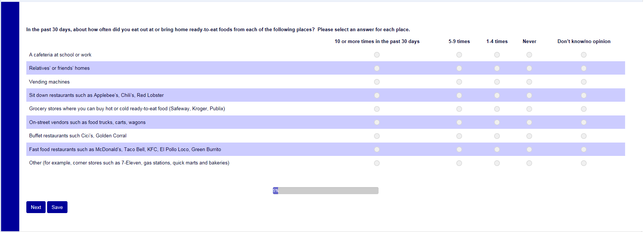Select 'Never' for On-street vendors row
This screenshot has width=644, height=232.
click(x=529, y=122)
